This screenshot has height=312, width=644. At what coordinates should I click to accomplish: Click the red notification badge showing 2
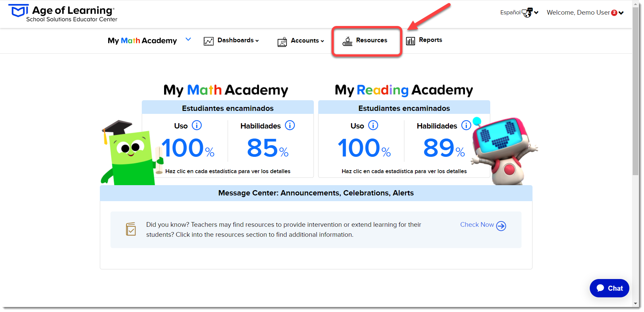614,13
